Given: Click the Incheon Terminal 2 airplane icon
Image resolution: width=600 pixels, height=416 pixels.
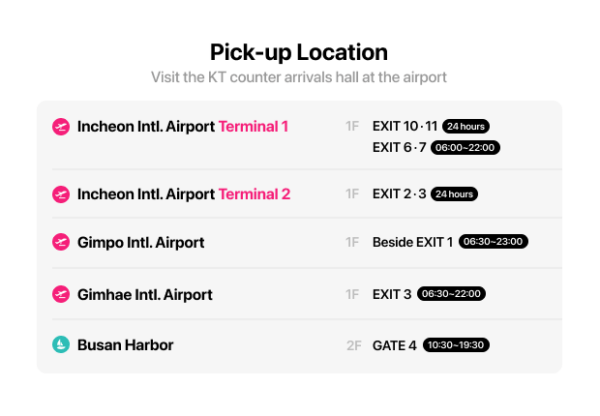Looking at the screenshot, I should click(x=61, y=194).
